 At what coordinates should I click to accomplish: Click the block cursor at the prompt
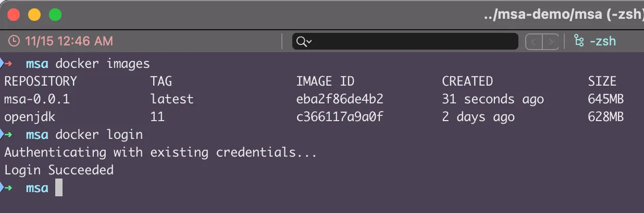click(58, 187)
